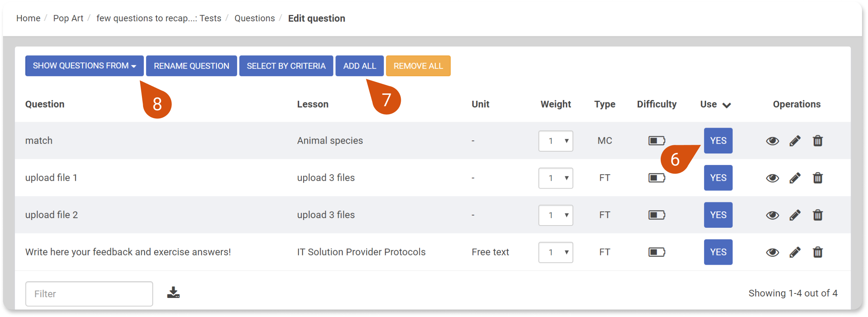
Task: Click the Add All button
Action: coord(360,66)
